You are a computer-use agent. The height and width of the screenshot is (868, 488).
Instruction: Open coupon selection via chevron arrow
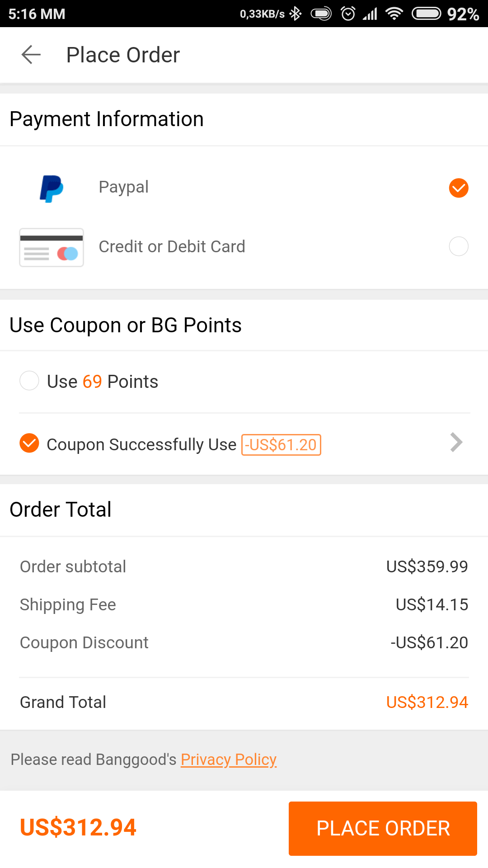point(456,443)
